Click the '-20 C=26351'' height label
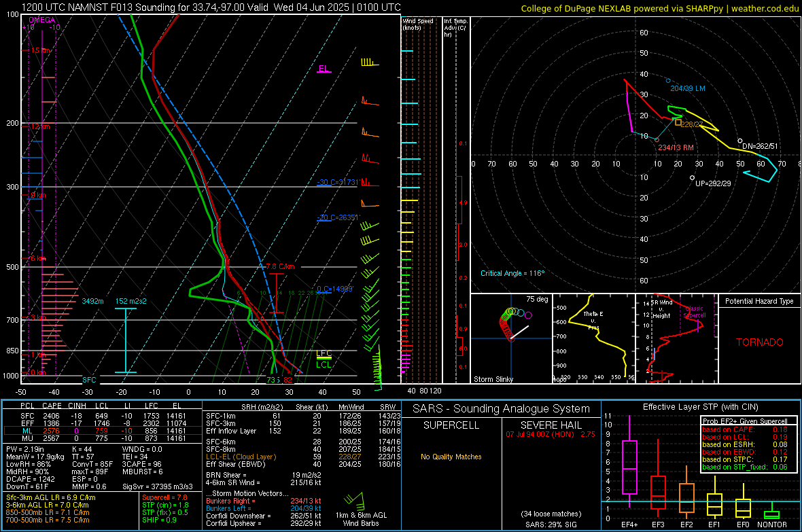802x532 pixels. [338, 217]
